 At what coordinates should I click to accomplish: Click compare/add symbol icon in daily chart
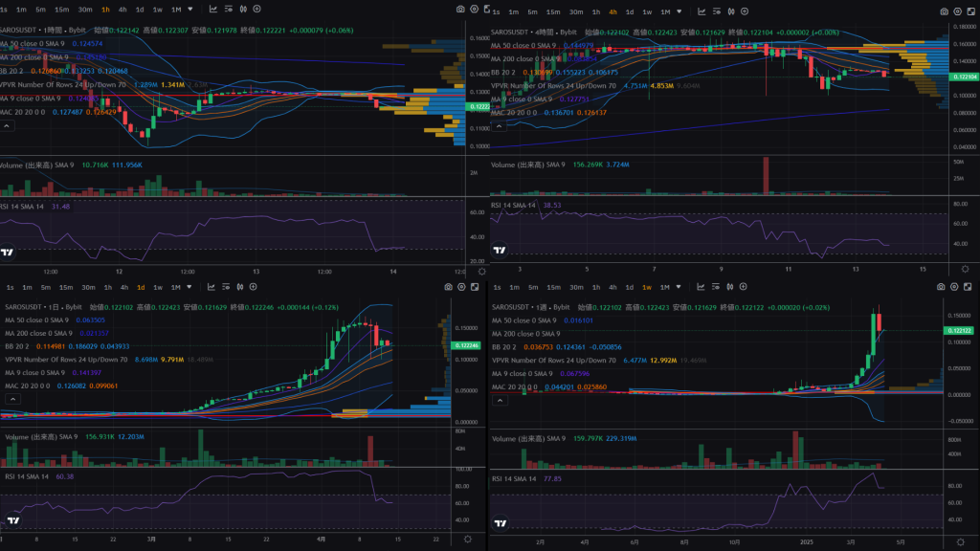point(253,287)
